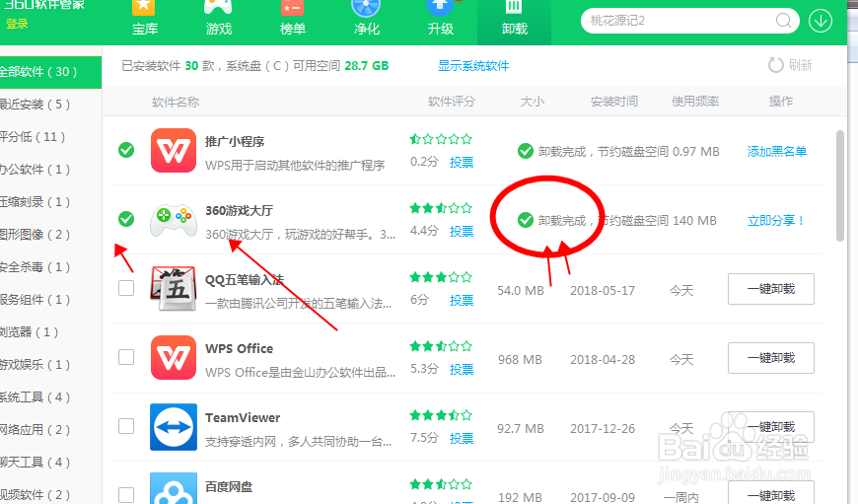The height and width of the screenshot is (504, 858).
Task: Click 添加黑名单 link
Action: [777, 152]
